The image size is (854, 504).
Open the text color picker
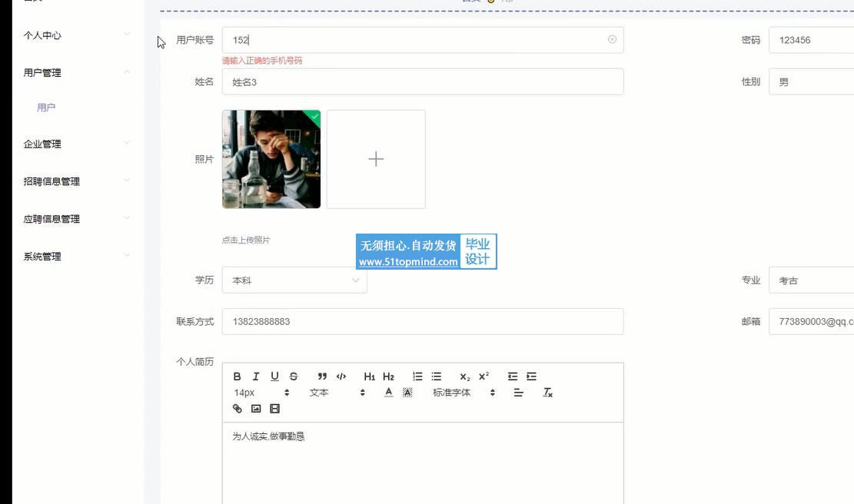click(x=388, y=393)
